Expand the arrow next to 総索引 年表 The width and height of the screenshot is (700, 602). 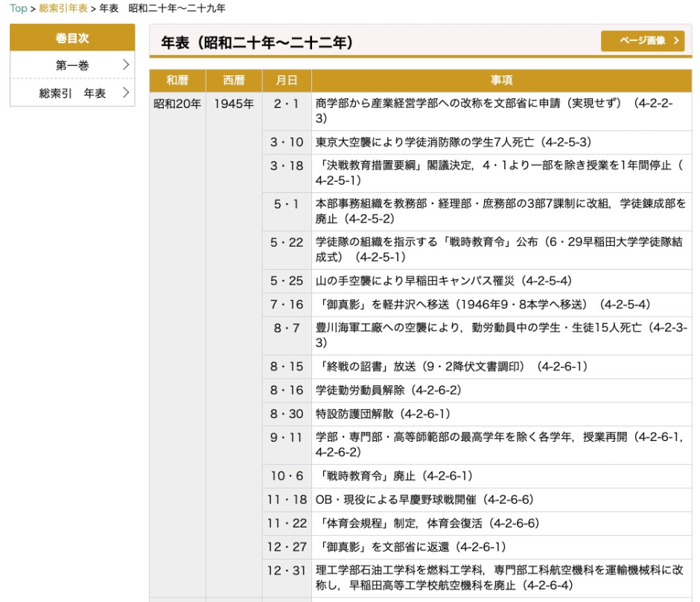(x=126, y=92)
